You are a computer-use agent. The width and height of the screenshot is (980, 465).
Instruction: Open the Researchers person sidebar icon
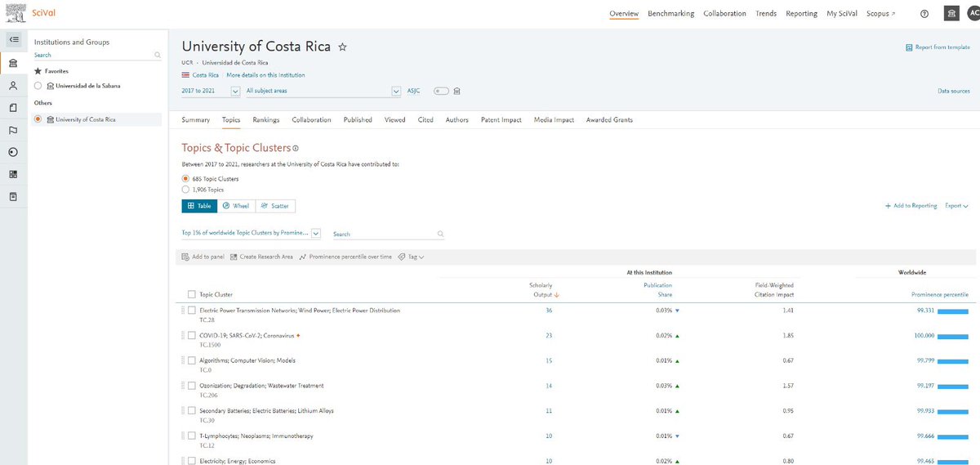tap(14, 85)
